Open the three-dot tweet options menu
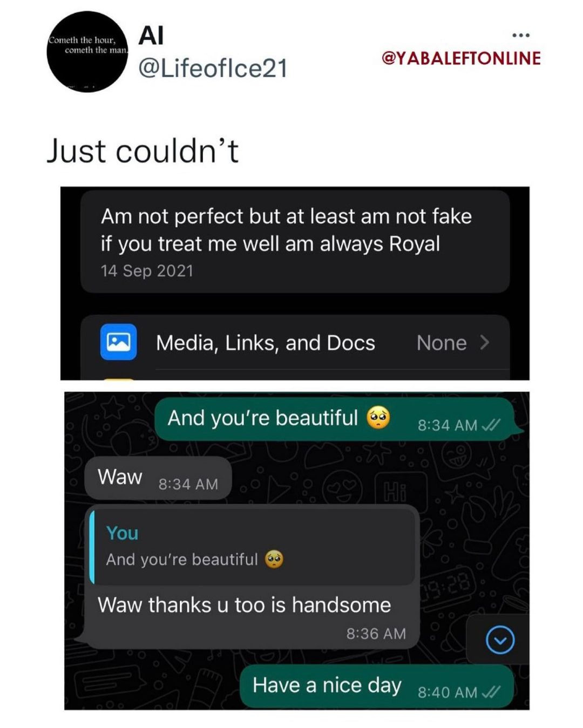The image size is (583, 728). point(521,35)
